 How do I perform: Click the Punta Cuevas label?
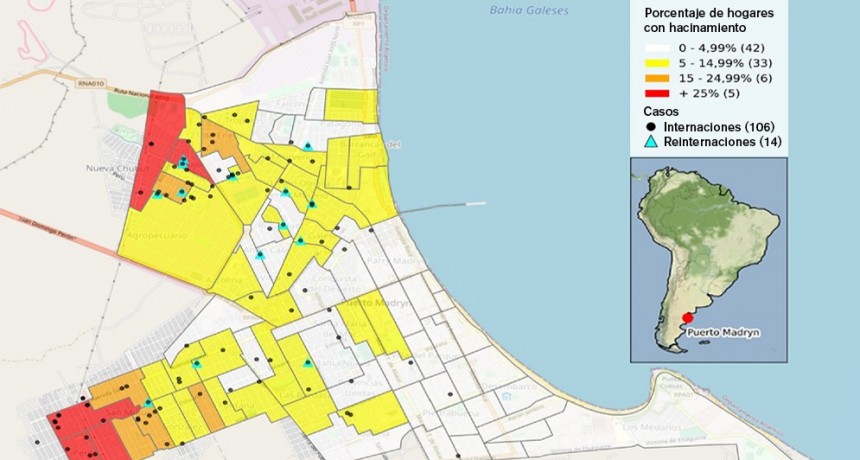[x=672, y=382]
